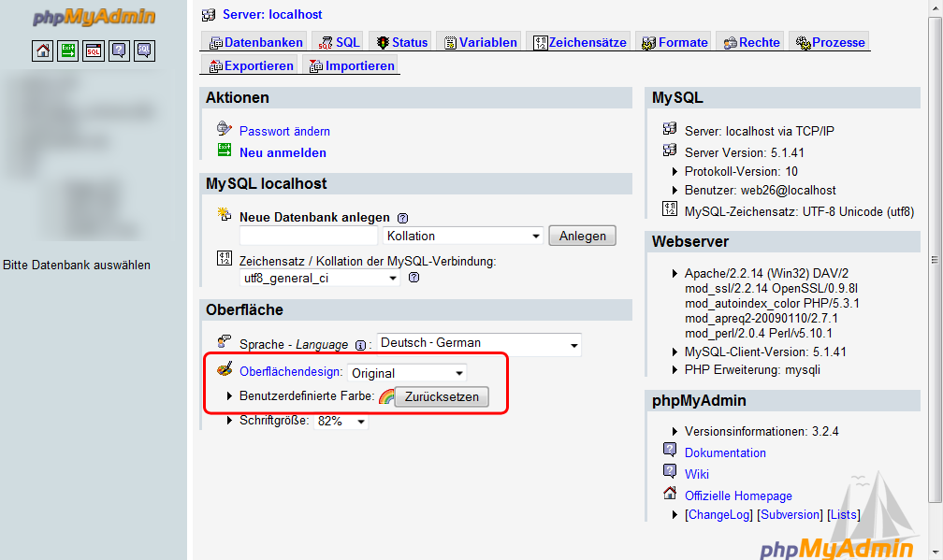
Task: Click the paint palette icon by Oberflächendesign
Action: coord(225,369)
